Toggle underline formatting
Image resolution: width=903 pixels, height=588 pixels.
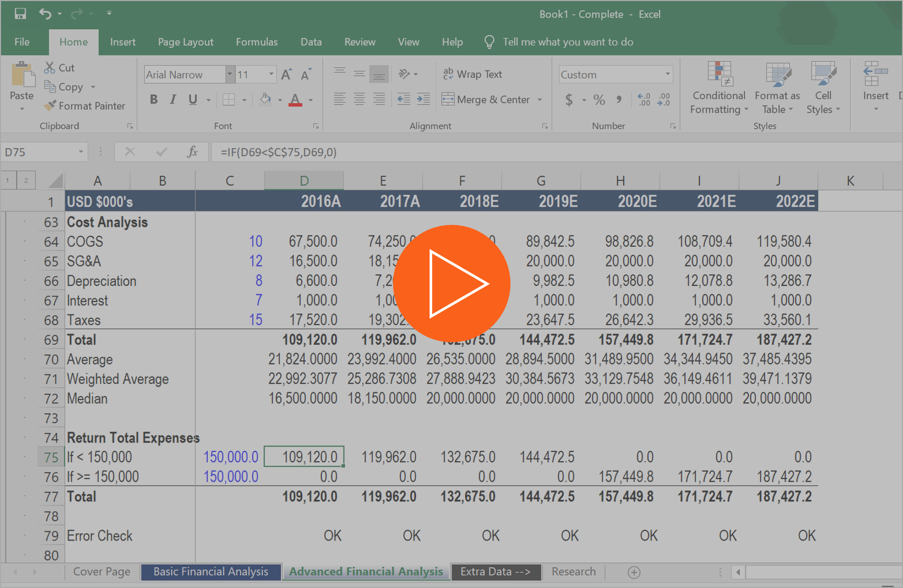[x=192, y=99]
